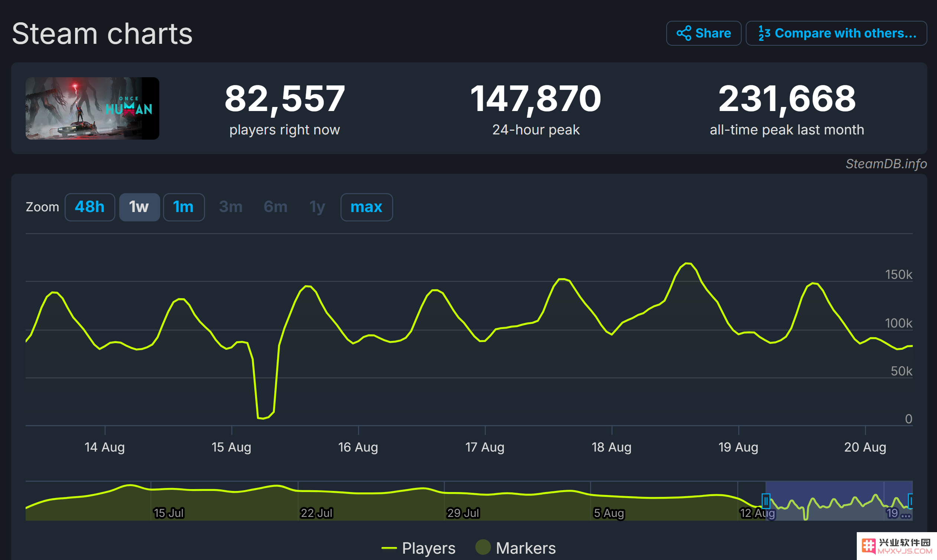Set zoom to max

click(x=367, y=207)
